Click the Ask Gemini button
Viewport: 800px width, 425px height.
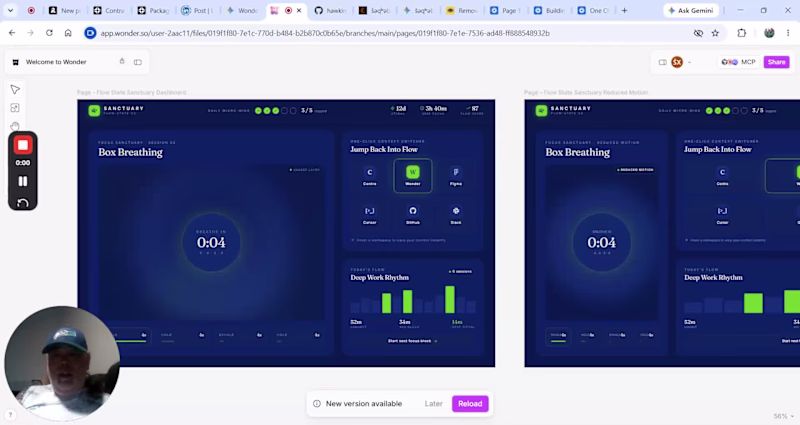click(691, 10)
